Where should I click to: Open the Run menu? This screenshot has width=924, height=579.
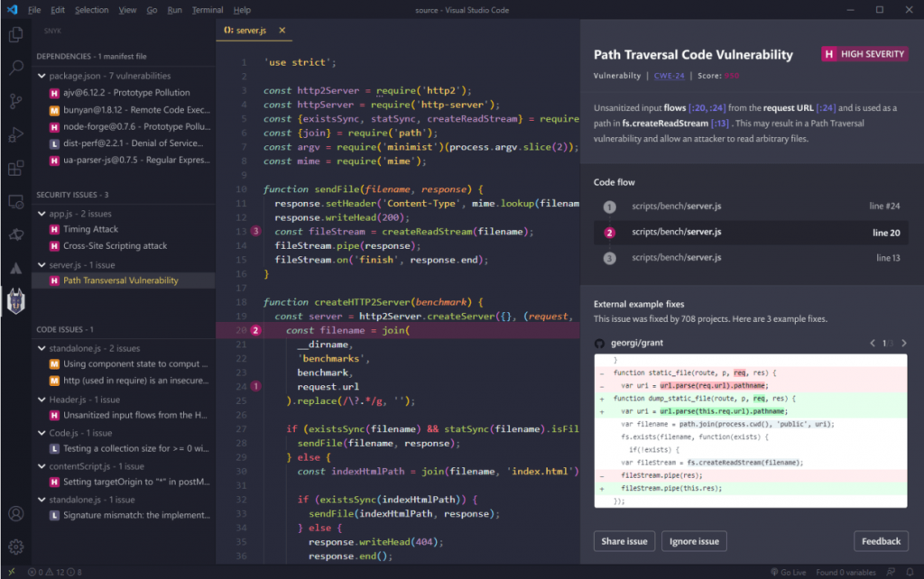click(174, 10)
